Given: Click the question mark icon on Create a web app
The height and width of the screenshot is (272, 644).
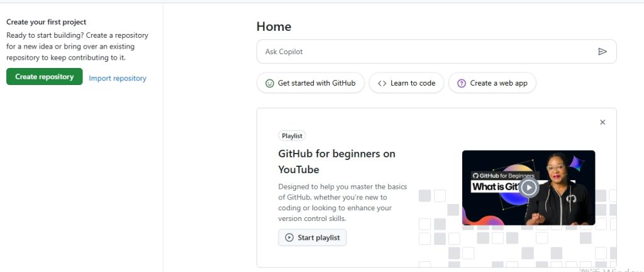Looking at the screenshot, I should pos(462,83).
